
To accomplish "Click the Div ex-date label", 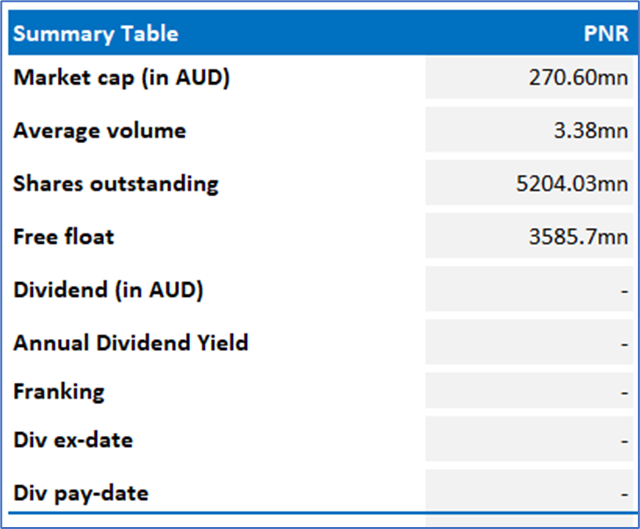I will [x=72, y=440].
